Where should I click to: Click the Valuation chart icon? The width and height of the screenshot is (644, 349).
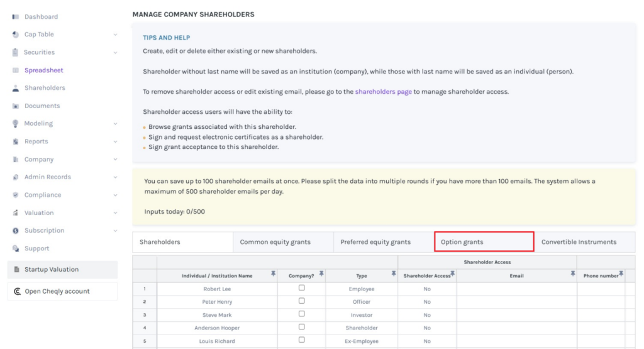coord(16,213)
